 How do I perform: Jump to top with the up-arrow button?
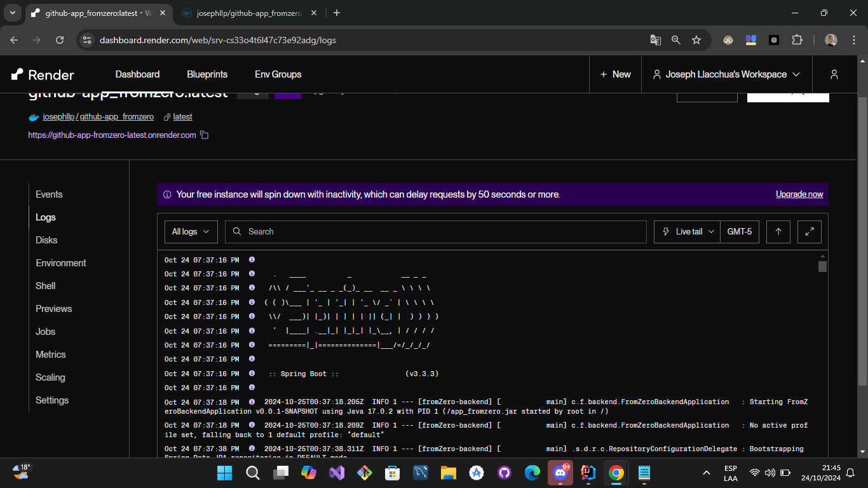click(x=778, y=232)
